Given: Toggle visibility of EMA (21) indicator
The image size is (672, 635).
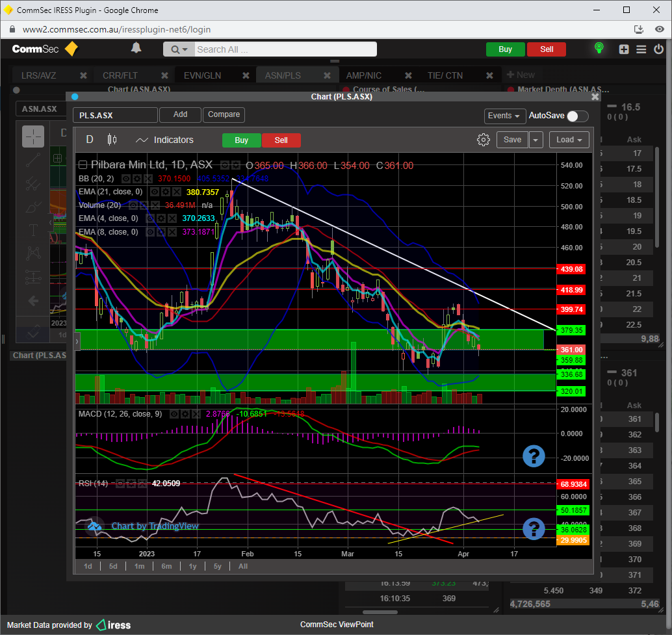Looking at the screenshot, I should [x=155, y=192].
